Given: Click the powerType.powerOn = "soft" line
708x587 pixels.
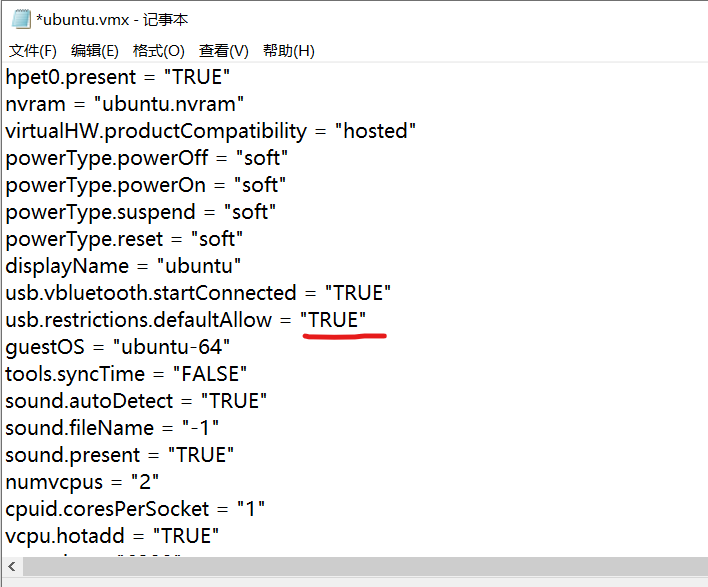Looking at the screenshot, I should pos(145,186).
